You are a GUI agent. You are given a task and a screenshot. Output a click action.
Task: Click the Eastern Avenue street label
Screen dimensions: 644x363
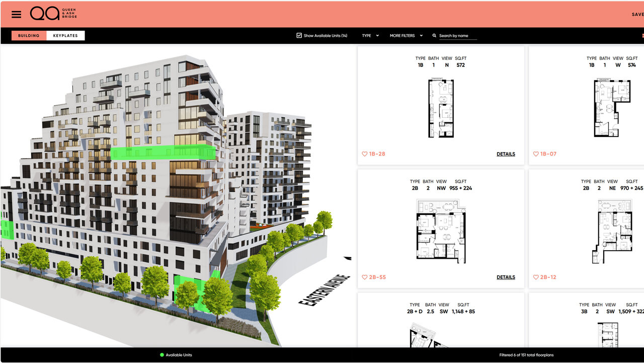325,290
